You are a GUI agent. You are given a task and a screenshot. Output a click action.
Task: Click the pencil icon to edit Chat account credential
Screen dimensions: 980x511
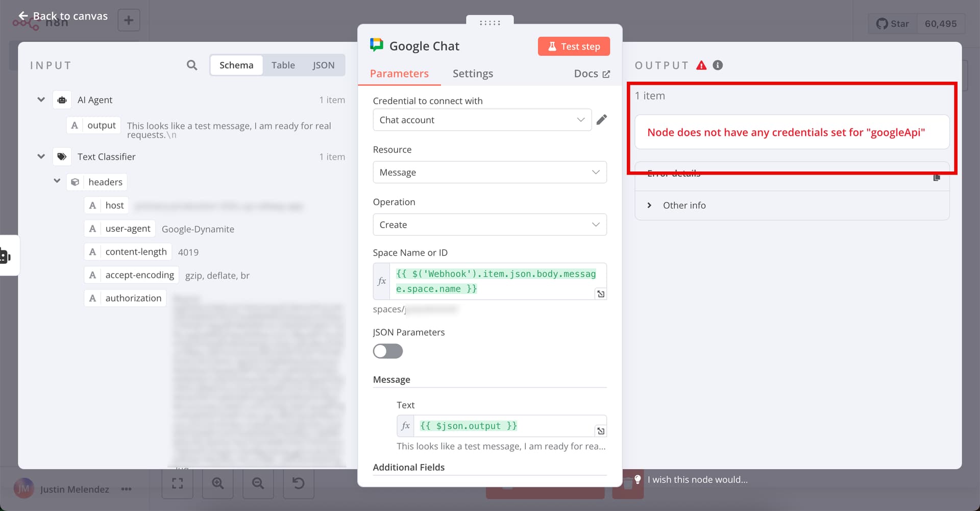pos(602,119)
